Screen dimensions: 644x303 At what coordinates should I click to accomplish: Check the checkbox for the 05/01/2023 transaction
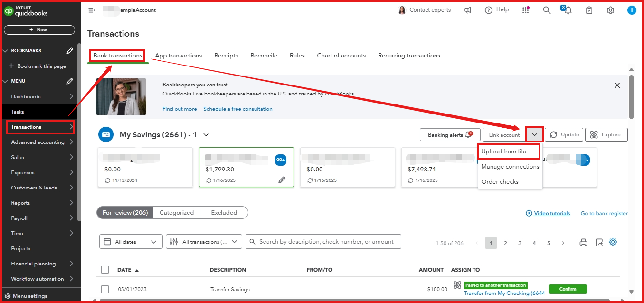coord(105,289)
